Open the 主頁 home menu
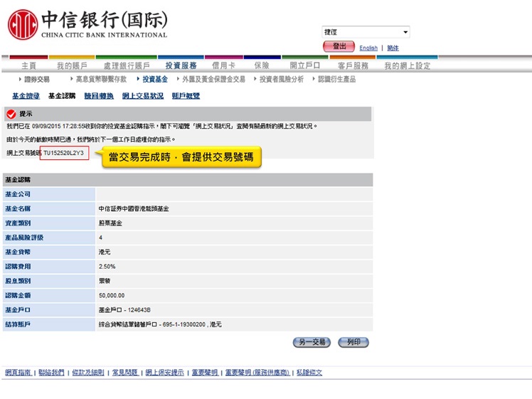This screenshot has width=532, height=399. pos(29,65)
